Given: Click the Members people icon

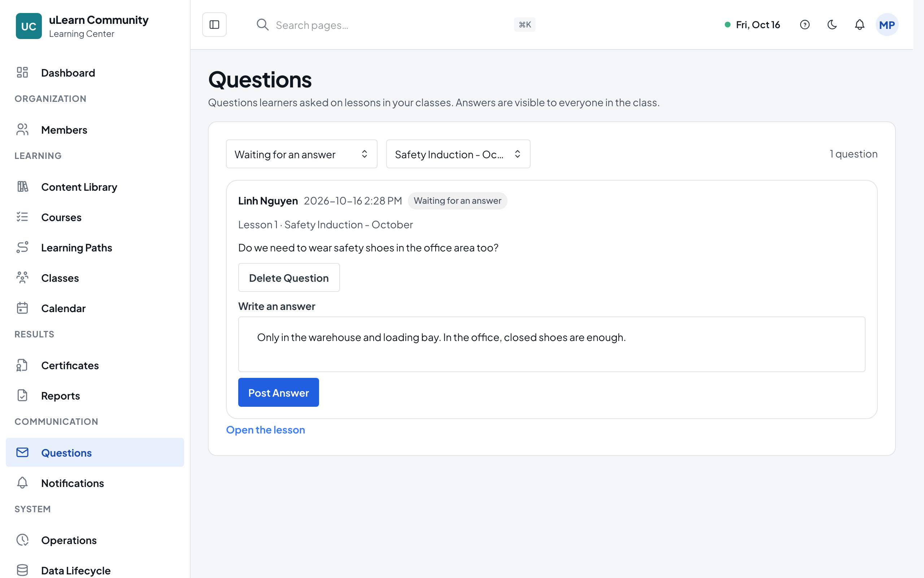Looking at the screenshot, I should [22, 130].
